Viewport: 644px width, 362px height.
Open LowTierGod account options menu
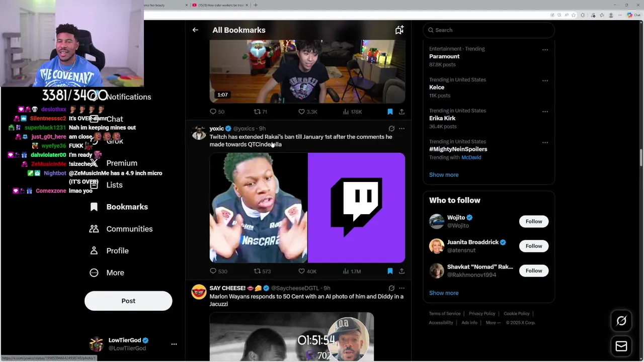coord(174,344)
